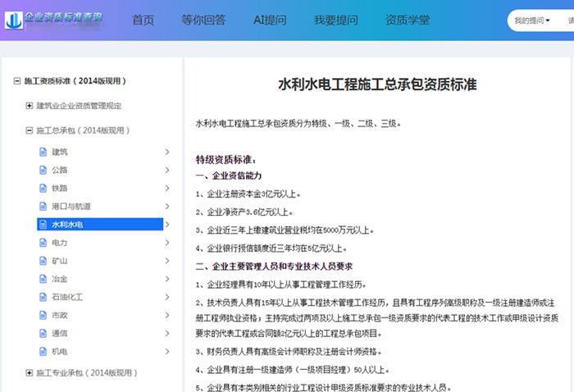This screenshot has width=574, height=392.
Task: Expand the chevron on the 机电 row
Action: click(167, 351)
